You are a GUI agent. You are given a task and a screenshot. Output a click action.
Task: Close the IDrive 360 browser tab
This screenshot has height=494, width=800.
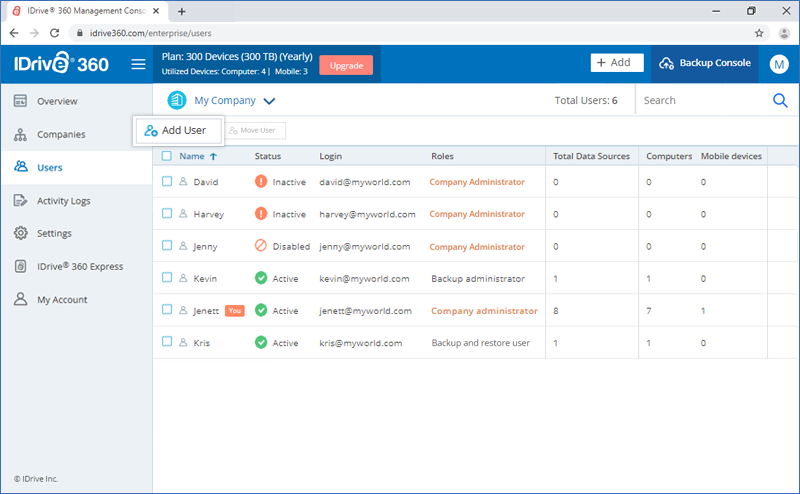click(156, 11)
